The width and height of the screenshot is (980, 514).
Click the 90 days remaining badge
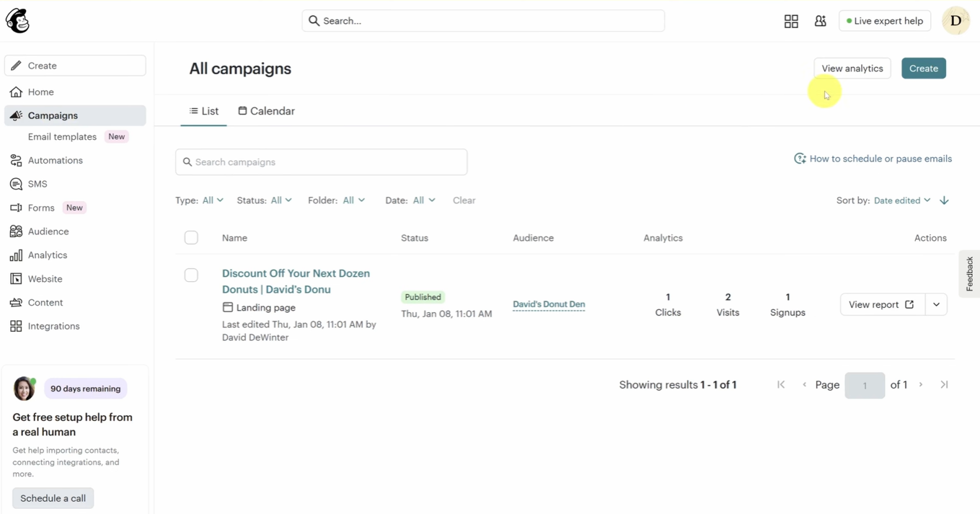tap(85, 389)
